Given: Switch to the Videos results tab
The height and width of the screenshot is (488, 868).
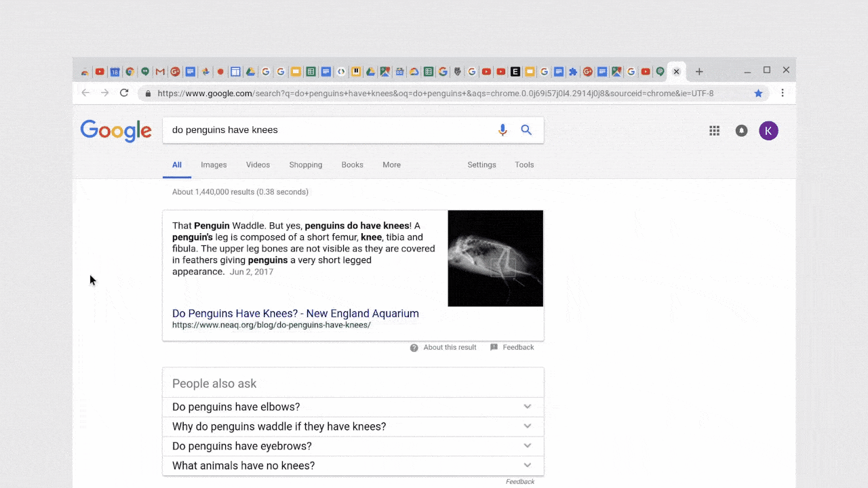Looking at the screenshot, I should tap(258, 165).
